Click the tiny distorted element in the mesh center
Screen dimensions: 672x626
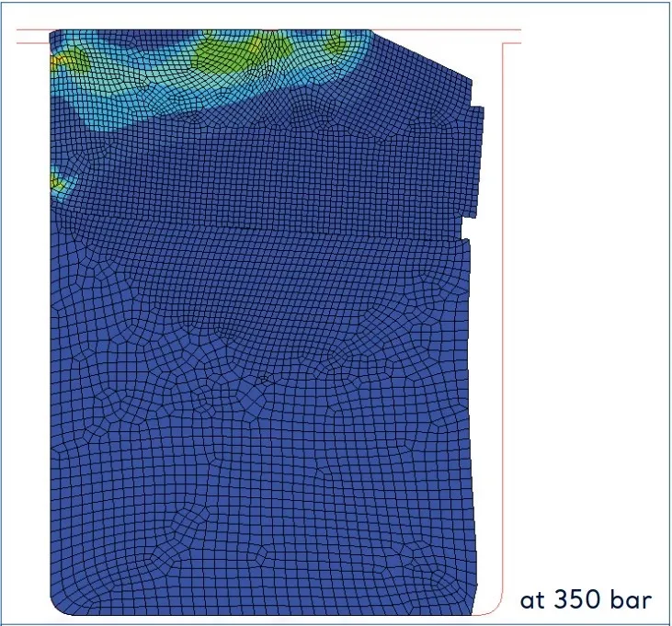coord(264,378)
